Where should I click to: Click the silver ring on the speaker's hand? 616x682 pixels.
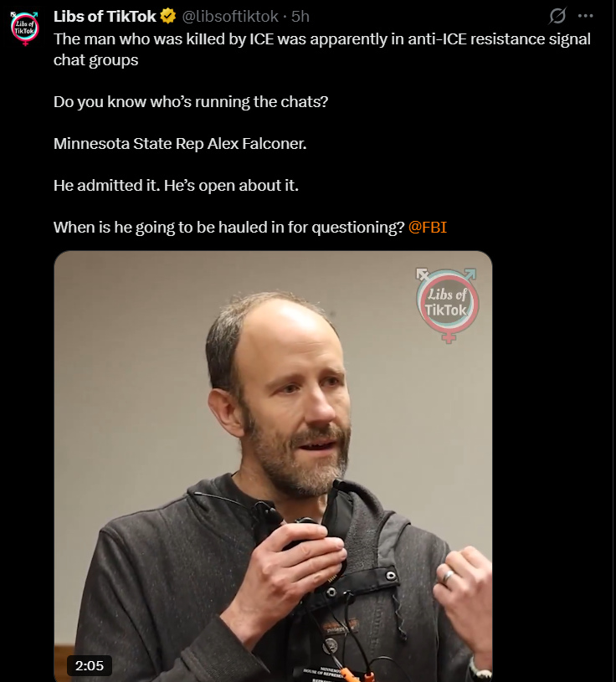coord(448,577)
